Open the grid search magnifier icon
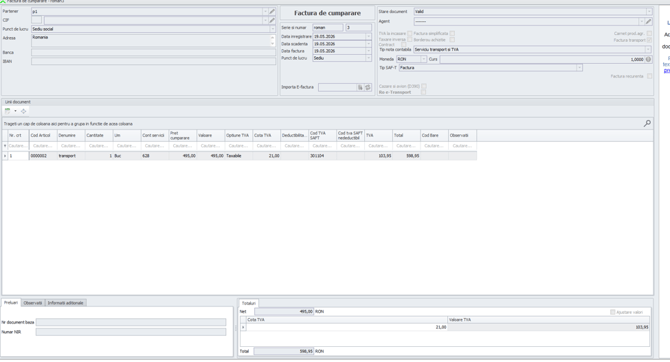 pos(647,124)
